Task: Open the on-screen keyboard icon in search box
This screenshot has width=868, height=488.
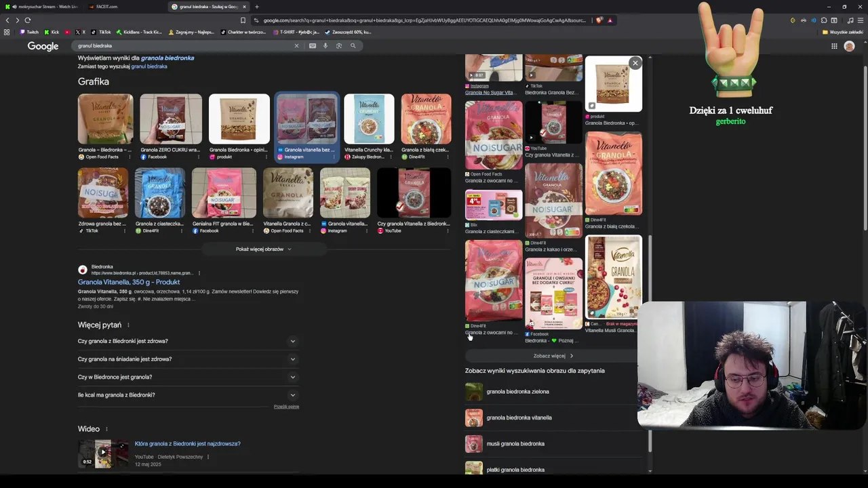Action: [313, 46]
